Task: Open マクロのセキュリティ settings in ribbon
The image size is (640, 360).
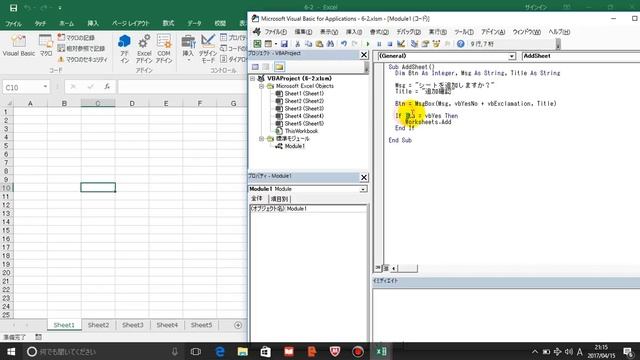Action: point(82,60)
